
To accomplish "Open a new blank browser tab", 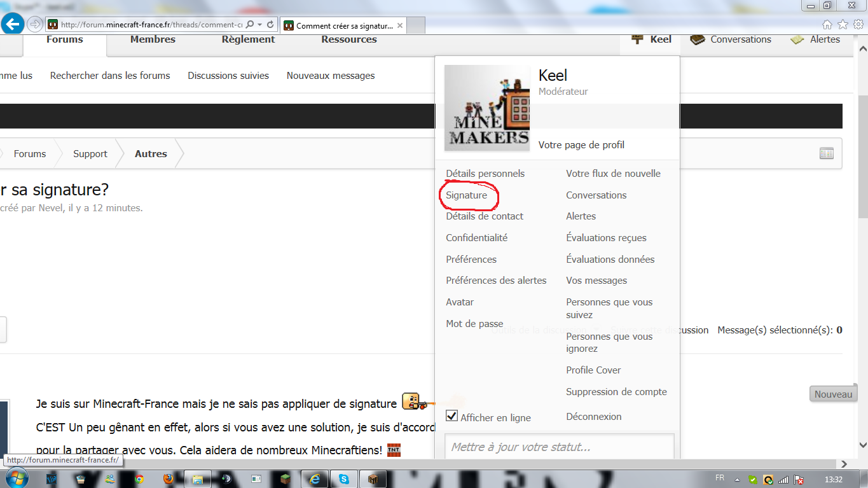I will coord(415,25).
